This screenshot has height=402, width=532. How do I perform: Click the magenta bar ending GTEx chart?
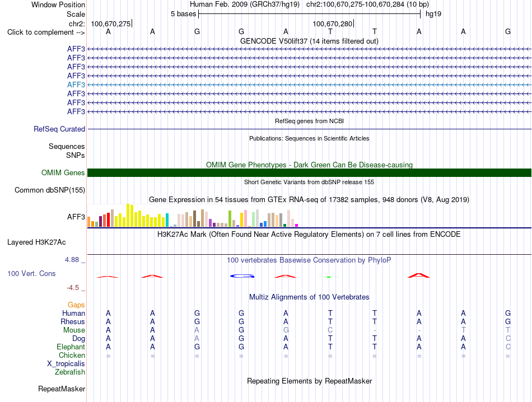296,225
